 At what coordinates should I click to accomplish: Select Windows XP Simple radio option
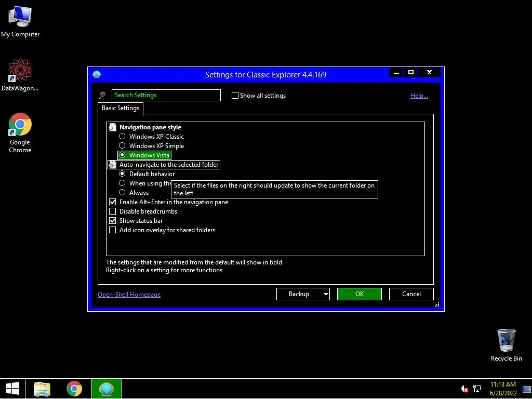click(x=122, y=146)
